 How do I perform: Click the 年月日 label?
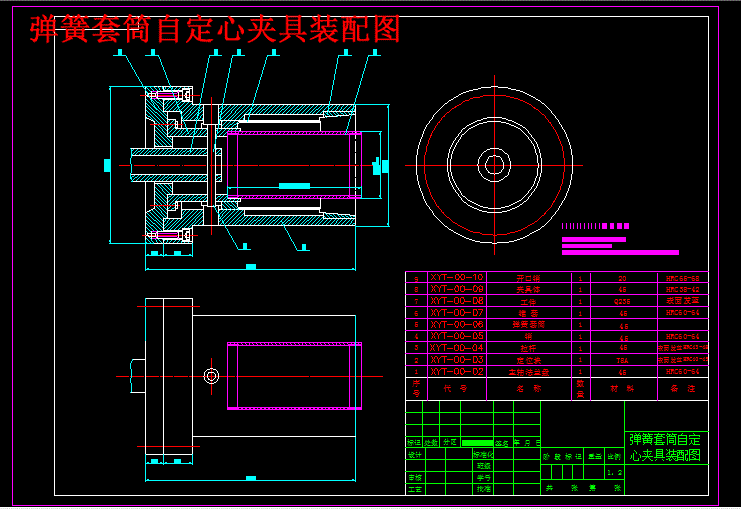click(x=527, y=443)
